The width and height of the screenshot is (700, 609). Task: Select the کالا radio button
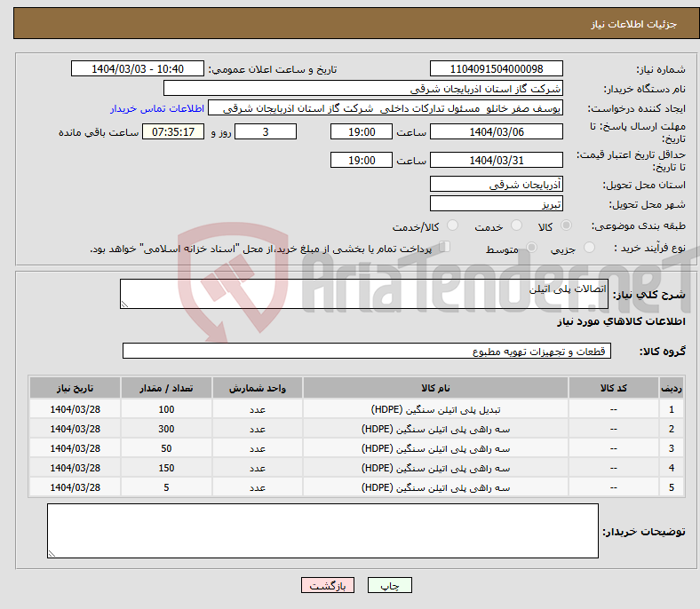[x=567, y=227]
